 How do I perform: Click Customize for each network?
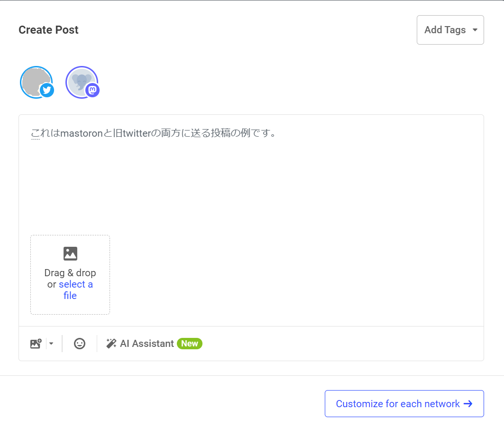(403, 403)
